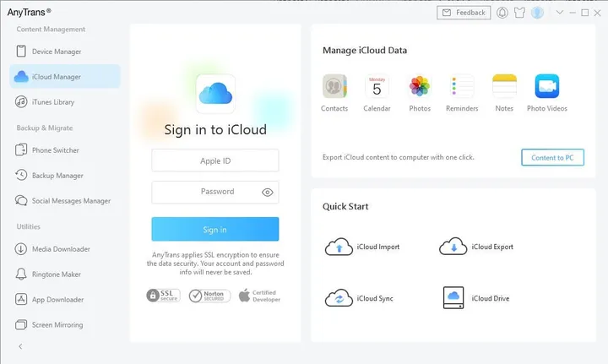The width and height of the screenshot is (608, 364).
Task: Toggle password visibility eye icon
Action: (x=267, y=193)
